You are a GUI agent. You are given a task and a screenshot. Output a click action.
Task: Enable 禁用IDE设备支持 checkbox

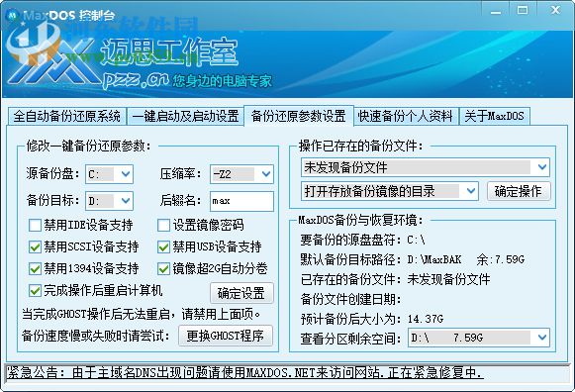pos(35,225)
